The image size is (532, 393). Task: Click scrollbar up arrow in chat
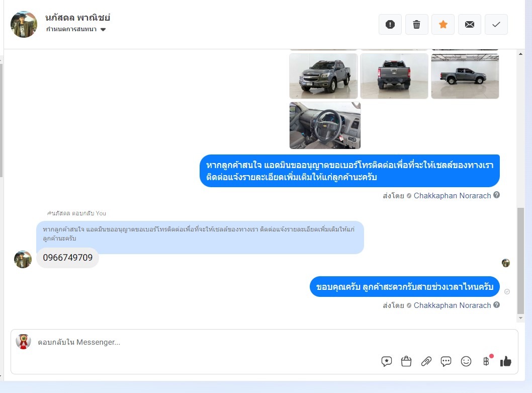[x=520, y=54]
